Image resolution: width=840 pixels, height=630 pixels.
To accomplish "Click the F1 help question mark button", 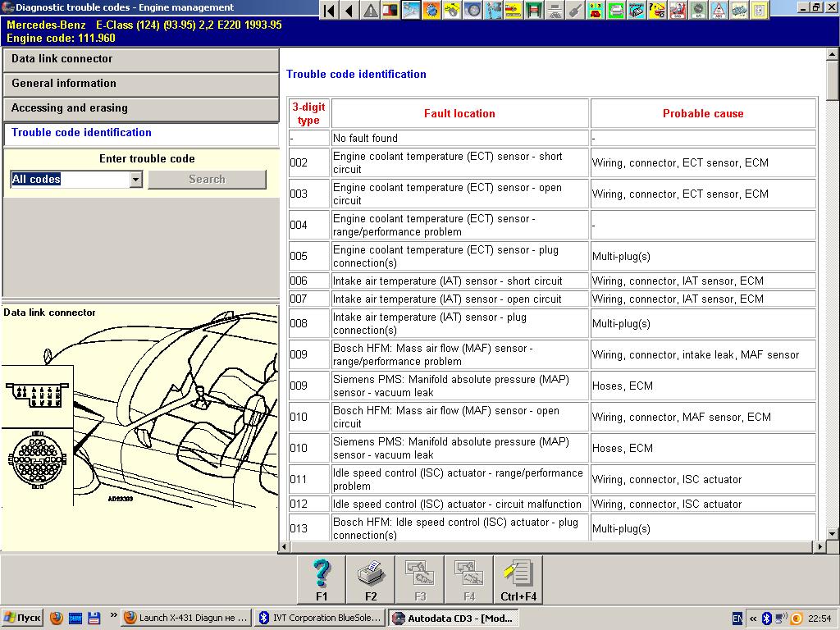I will 321,579.
